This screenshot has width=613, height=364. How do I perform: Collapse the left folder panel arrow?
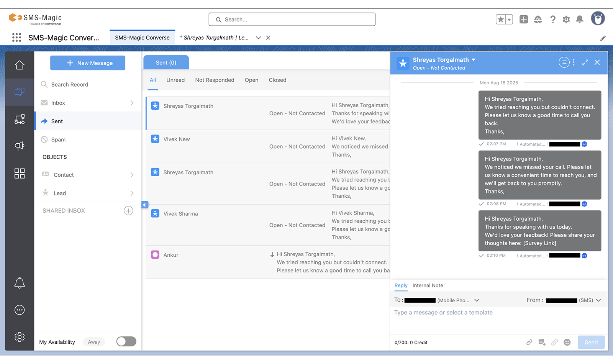click(x=145, y=205)
